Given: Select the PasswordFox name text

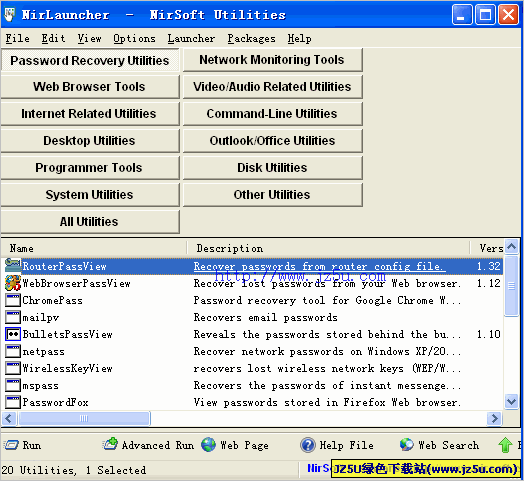Looking at the screenshot, I should tap(55, 402).
